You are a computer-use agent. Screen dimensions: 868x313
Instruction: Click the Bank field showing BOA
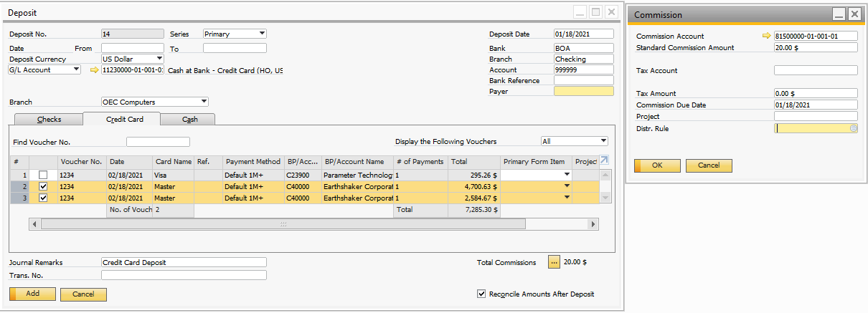583,48
